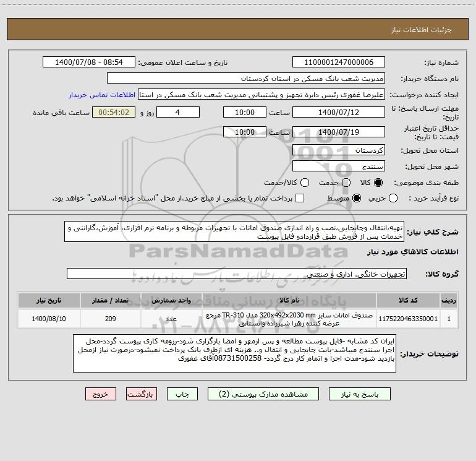
Task: Click the need number field 1100001247000006
Action: [x=339, y=62]
